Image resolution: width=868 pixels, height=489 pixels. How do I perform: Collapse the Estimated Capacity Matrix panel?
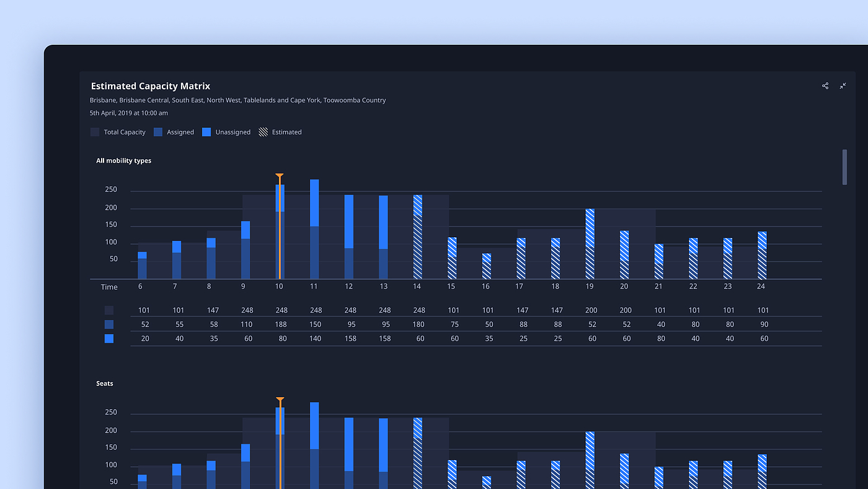(843, 86)
